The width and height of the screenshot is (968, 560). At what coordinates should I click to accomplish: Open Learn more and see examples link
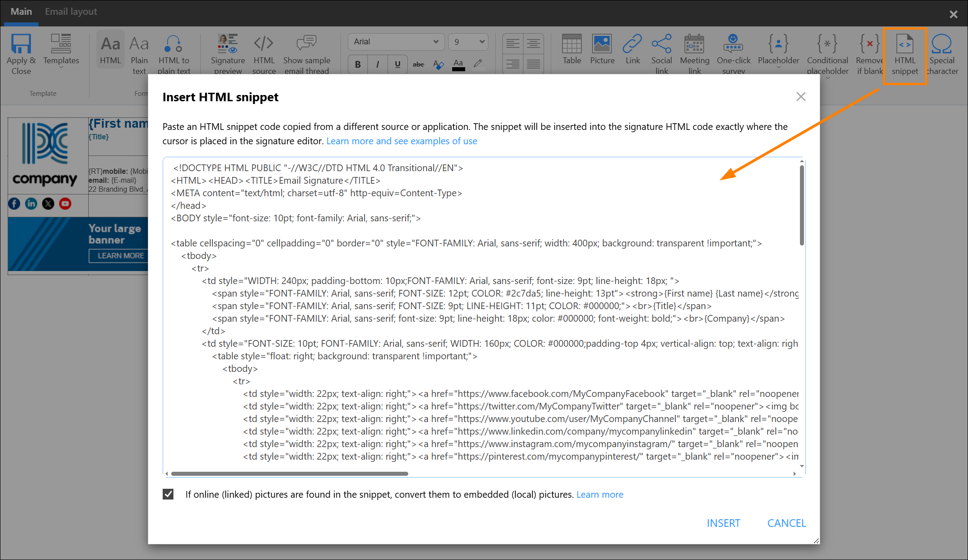pos(402,141)
